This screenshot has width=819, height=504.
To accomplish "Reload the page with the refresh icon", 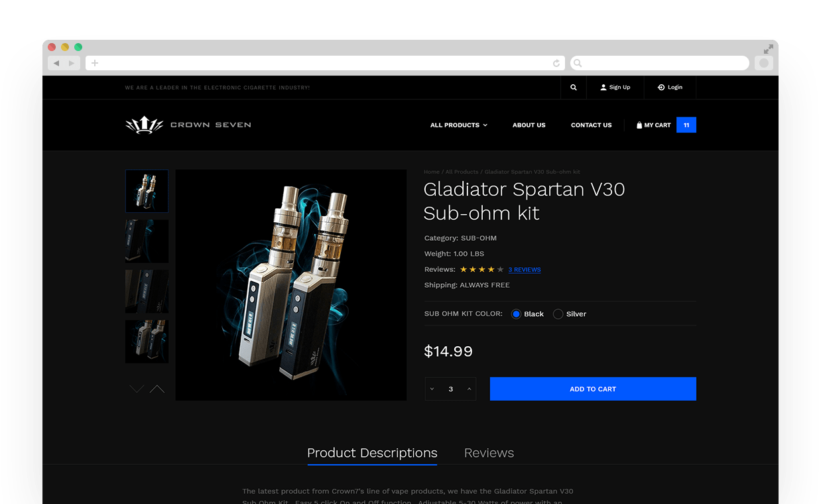I will point(556,63).
